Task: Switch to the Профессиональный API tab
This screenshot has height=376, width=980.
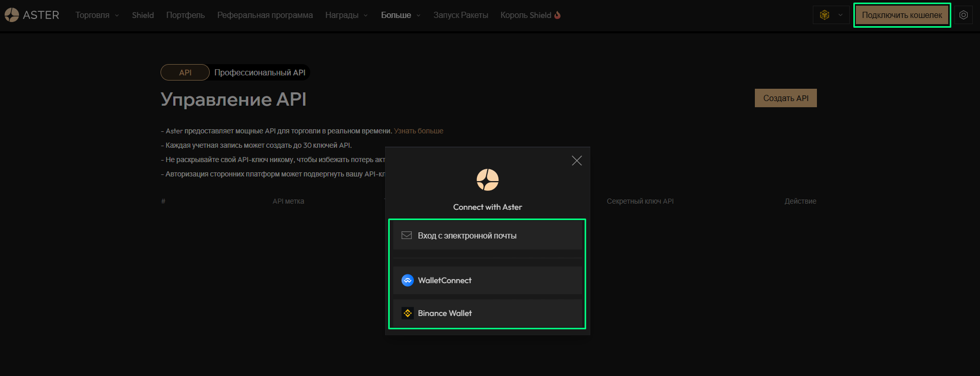Action: point(259,72)
